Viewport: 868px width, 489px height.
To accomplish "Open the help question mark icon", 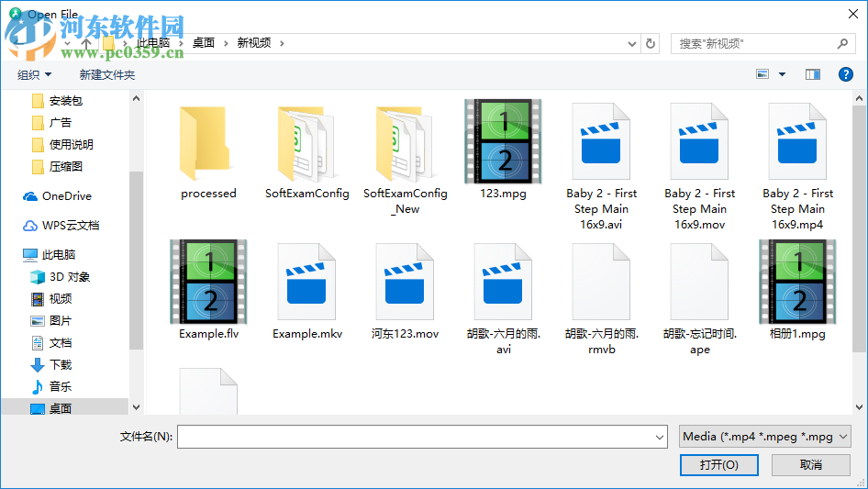I will (x=845, y=74).
